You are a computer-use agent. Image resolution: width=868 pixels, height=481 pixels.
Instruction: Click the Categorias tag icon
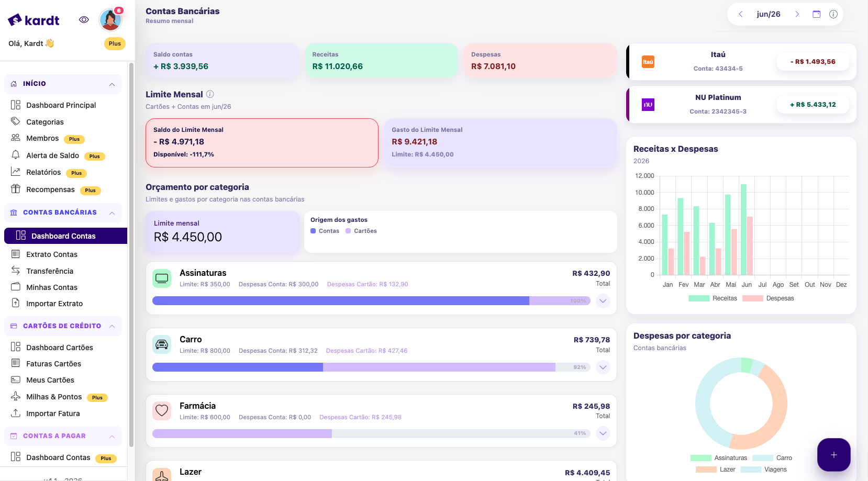click(x=16, y=121)
